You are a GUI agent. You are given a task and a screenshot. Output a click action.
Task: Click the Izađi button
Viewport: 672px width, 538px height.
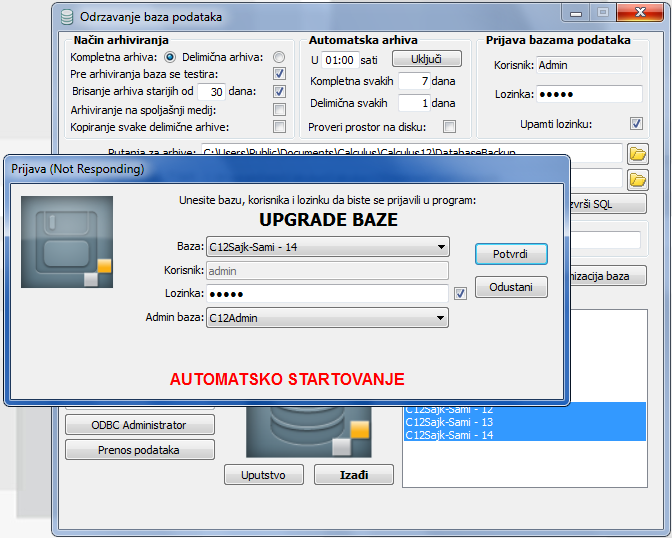[340, 474]
